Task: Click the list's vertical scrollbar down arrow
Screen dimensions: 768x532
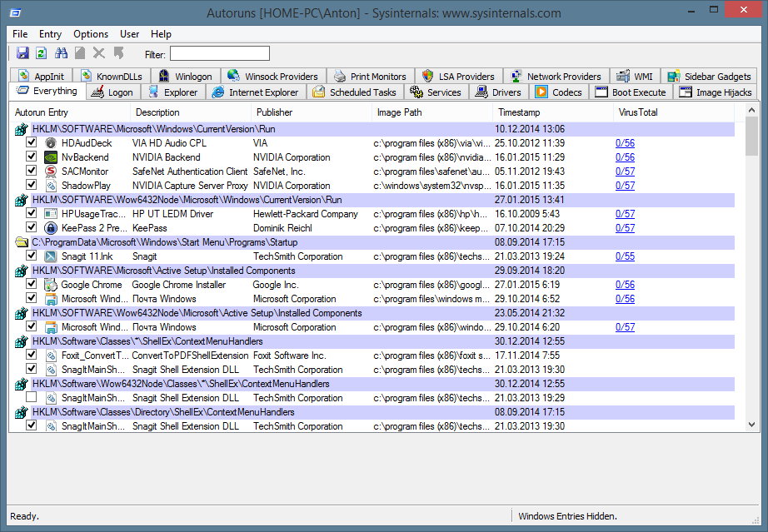Action: [x=751, y=425]
